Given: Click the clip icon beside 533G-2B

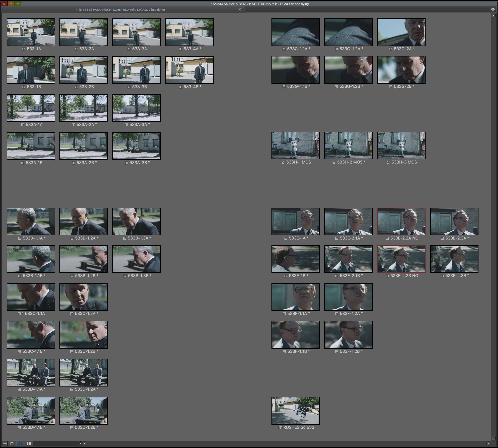Looking at the screenshot, I should click(391, 87).
